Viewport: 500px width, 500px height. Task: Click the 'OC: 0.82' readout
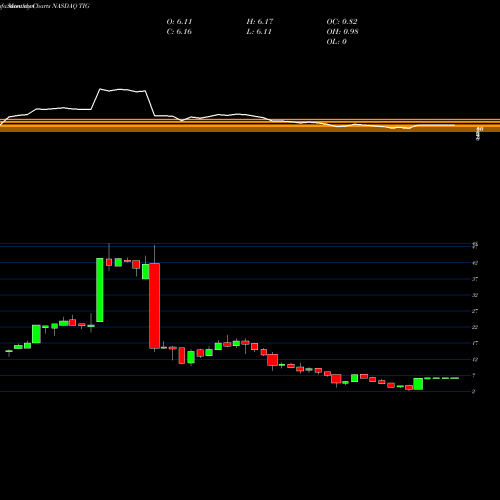coord(342,22)
